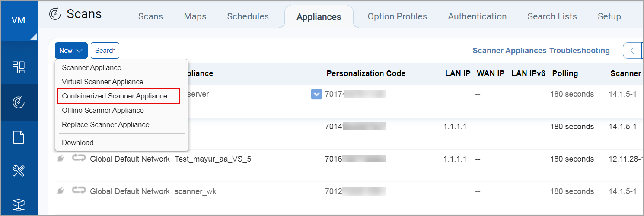Select scanner_wk appliance name

(195, 191)
